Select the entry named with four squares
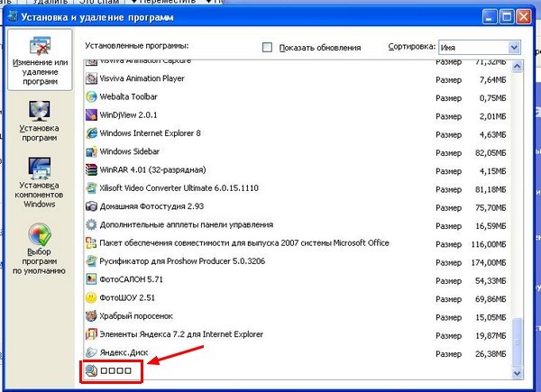Viewport: 541px width, 392px height. click(116, 371)
